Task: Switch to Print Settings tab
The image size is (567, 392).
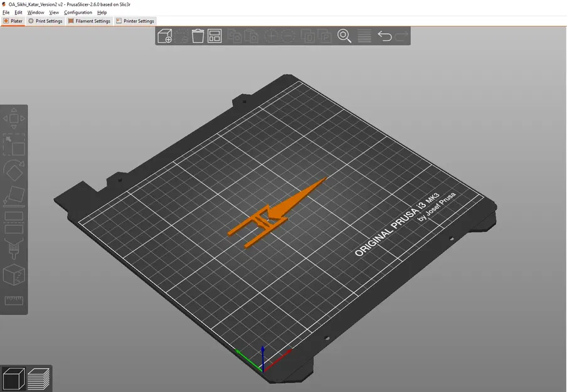Action: point(46,21)
